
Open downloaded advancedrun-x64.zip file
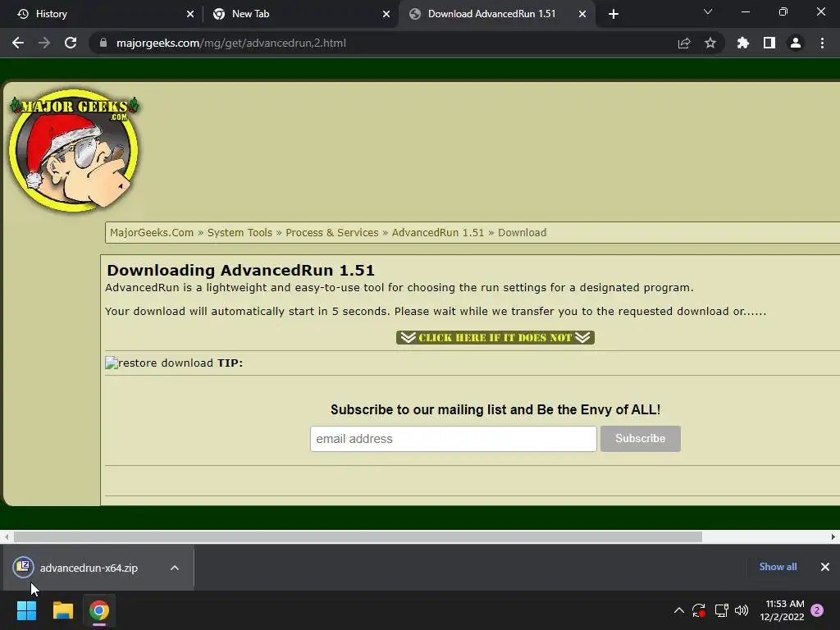coord(89,568)
